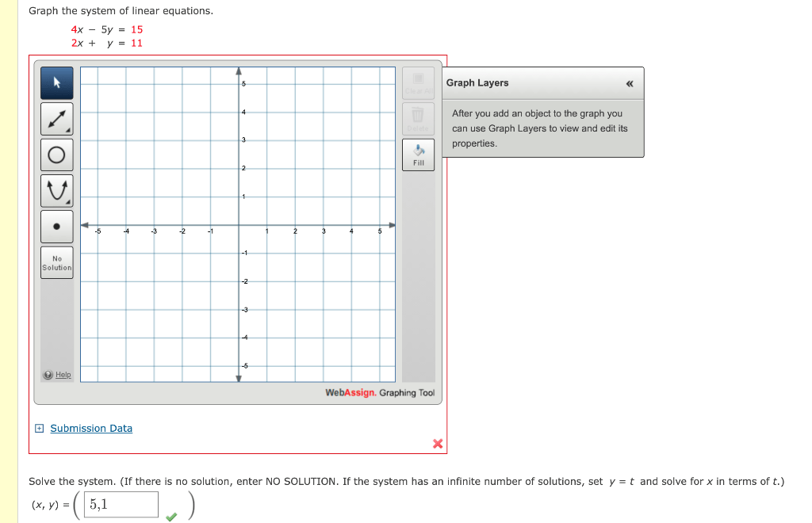Choose the line drawing tool
812x523 pixels.
click(56, 119)
